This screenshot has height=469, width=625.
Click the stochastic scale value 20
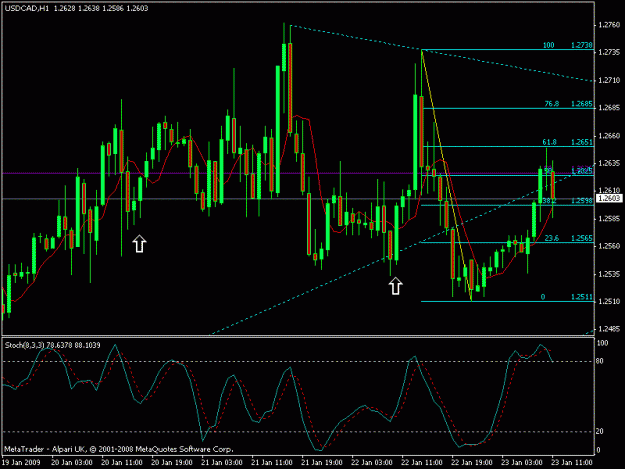pyautogui.click(x=600, y=431)
